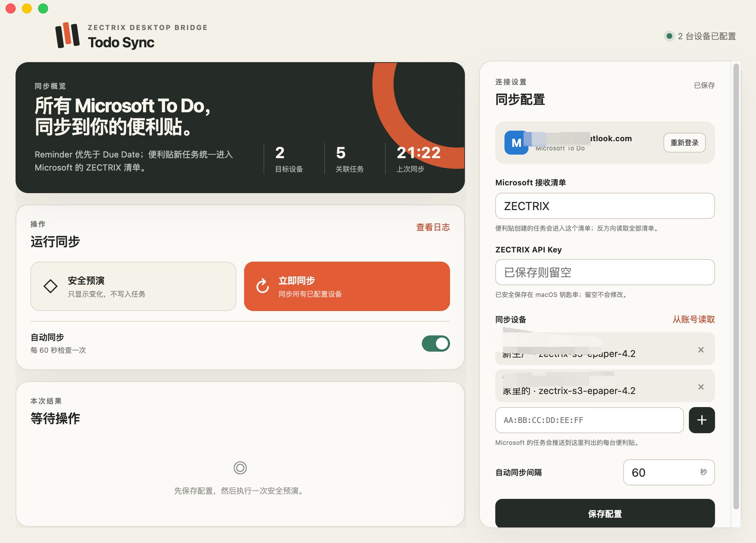This screenshot has height=543, width=756.
Task: Click the Todo Sync logo icon
Action: point(67,35)
